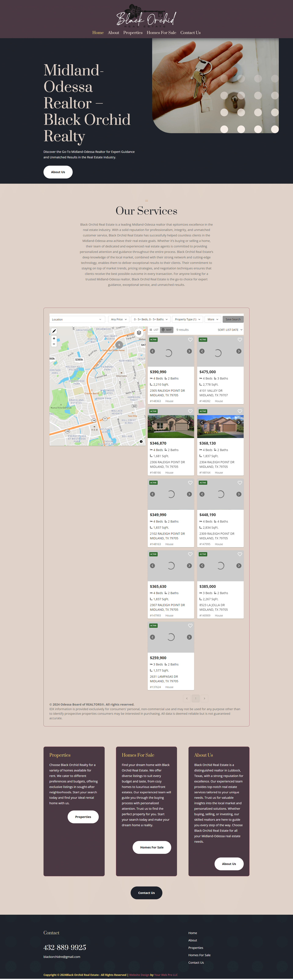Zoom out on the map with minus
This screenshot has width=293, height=980.
click(x=54, y=344)
